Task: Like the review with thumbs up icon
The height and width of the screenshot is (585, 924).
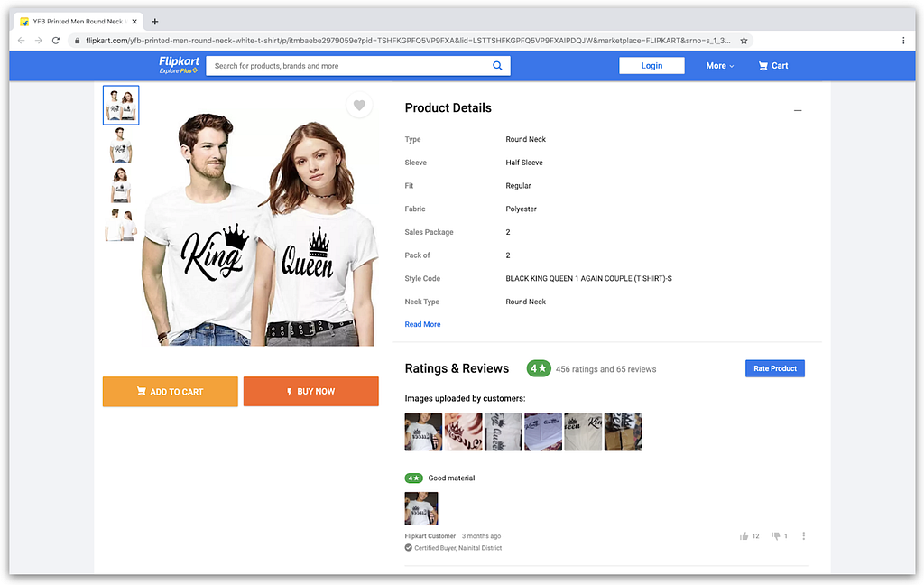Action: pyautogui.click(x=744, y=536)
